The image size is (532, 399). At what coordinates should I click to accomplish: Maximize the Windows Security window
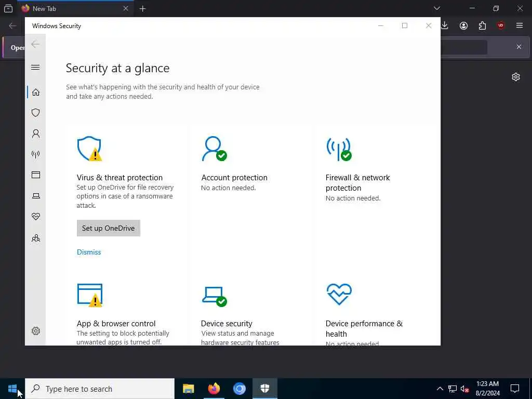coord(404,25)
